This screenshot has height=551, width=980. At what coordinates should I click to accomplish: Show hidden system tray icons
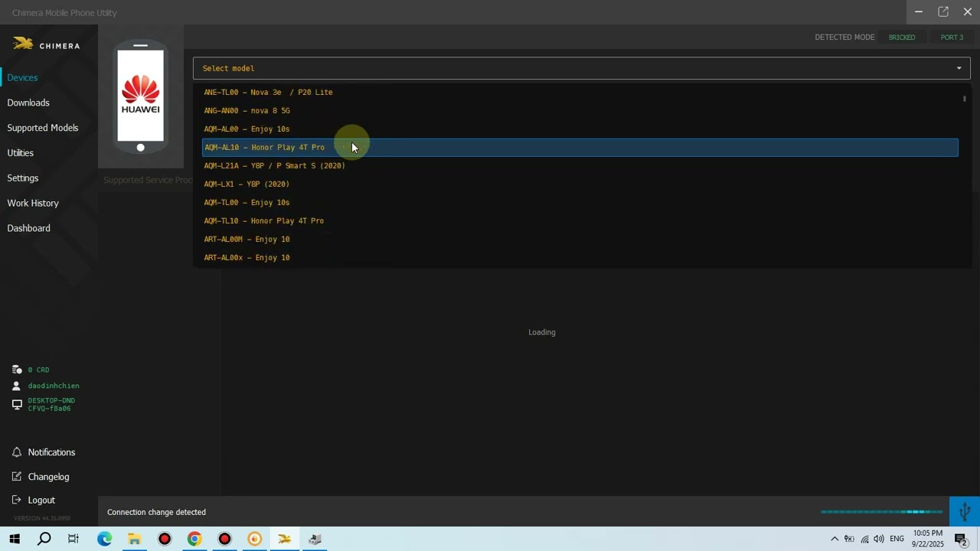(835, 539)
